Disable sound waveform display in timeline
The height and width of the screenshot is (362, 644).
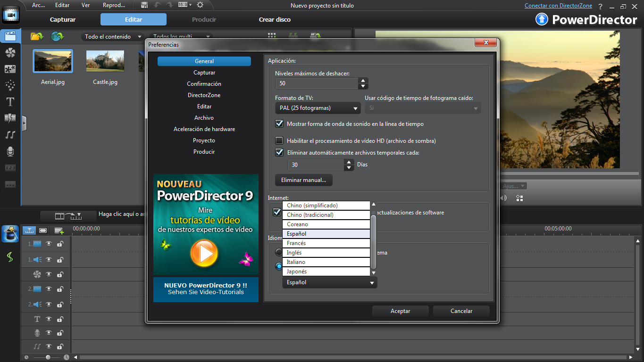(279, 123)
